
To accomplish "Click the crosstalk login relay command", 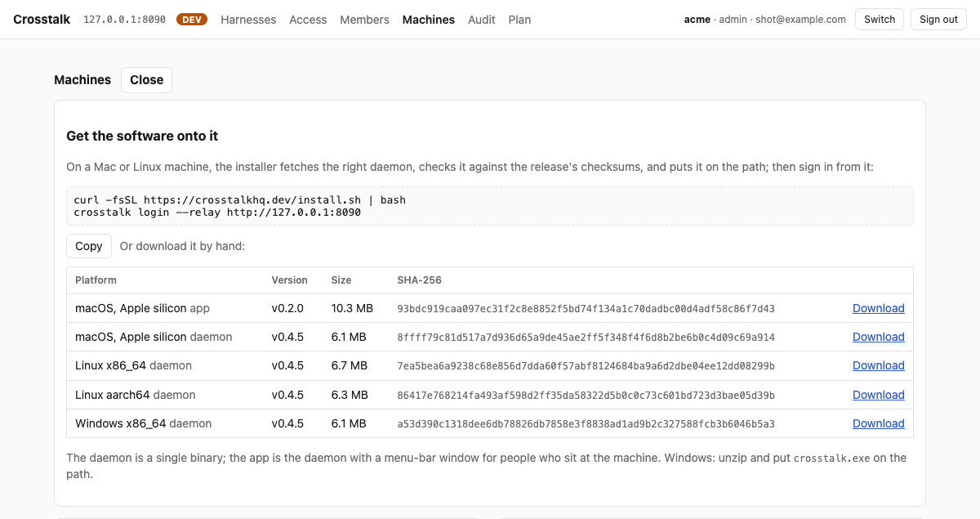I will 217,212.
